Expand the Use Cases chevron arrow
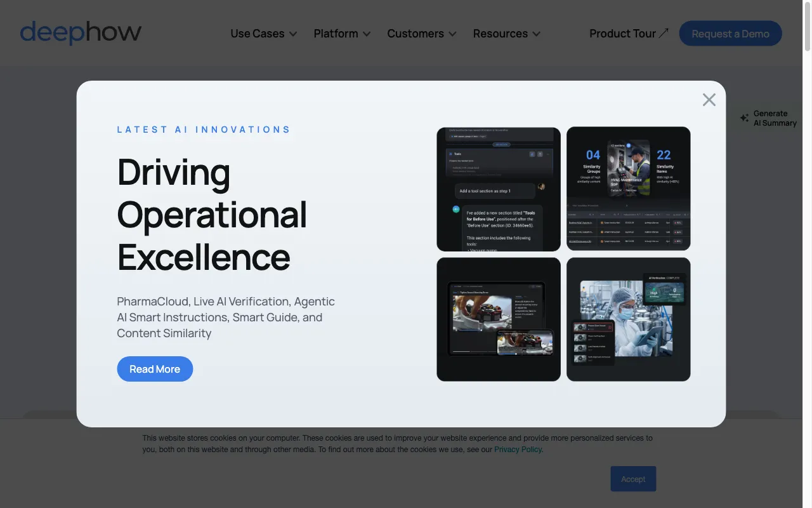Viewport: 812px width, 508px height. [x=293, y=34]
